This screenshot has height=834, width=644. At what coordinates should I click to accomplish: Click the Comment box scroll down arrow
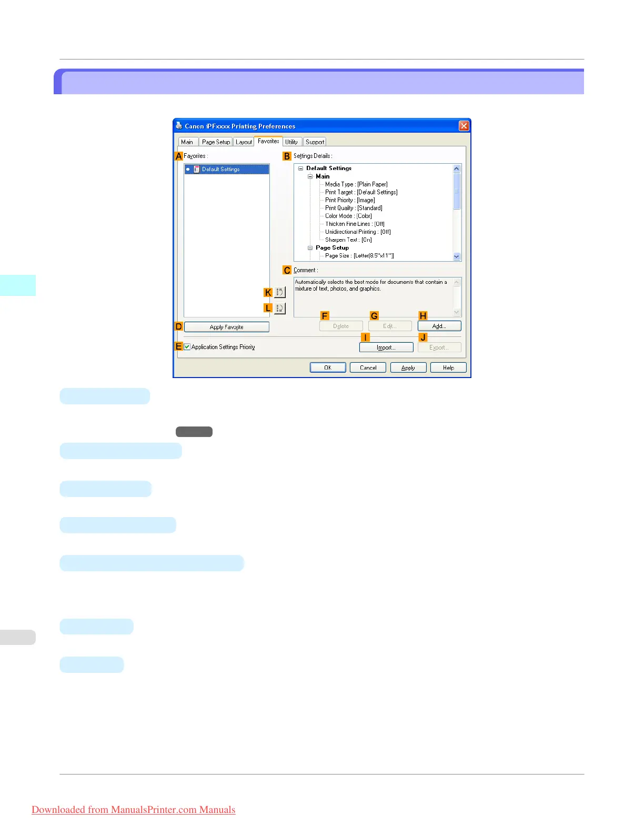(x=457, y=312)
